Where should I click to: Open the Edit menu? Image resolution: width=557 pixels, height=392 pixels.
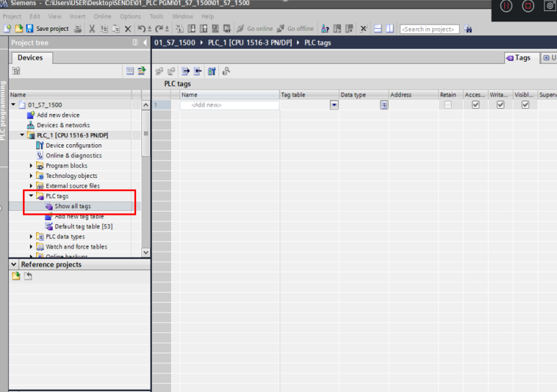[35, 17]
